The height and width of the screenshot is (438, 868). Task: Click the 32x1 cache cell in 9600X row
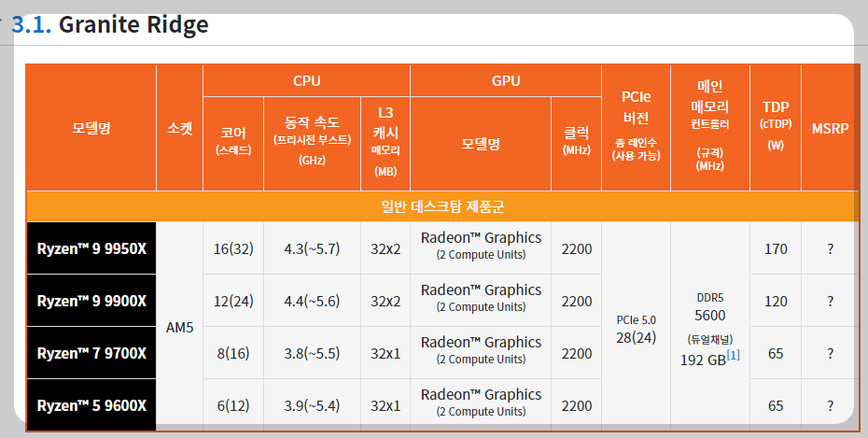[385, 405]
